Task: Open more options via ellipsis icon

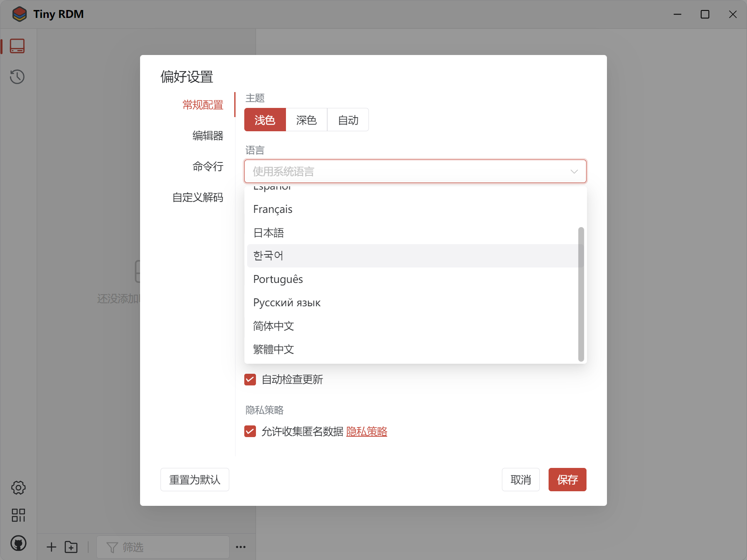Action: [x=241, y=547]
